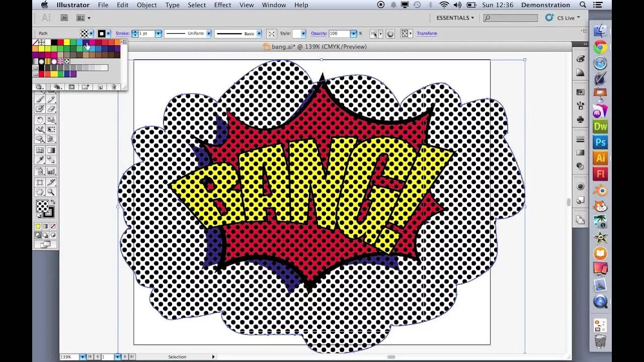Enable Draw Normal mode

pyautogui.click(x=38, y=235)
